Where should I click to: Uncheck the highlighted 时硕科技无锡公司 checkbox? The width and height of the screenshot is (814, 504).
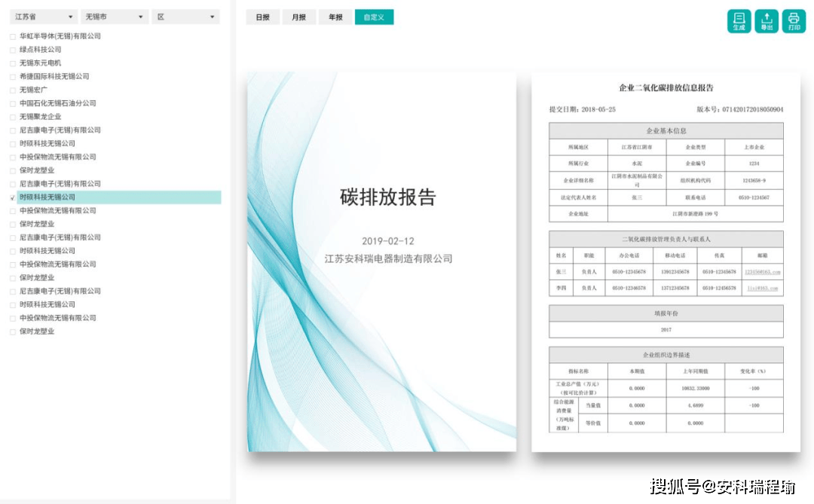pyautogui.click(x=13, y=198)
